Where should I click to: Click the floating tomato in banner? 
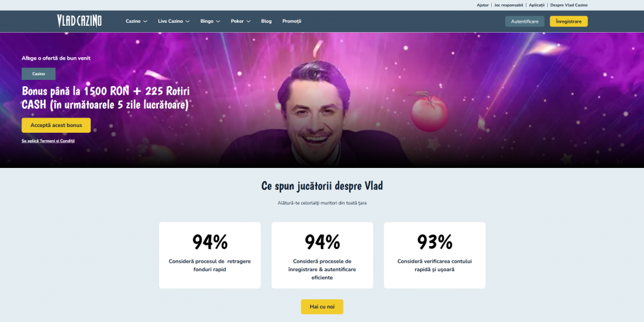429,113
